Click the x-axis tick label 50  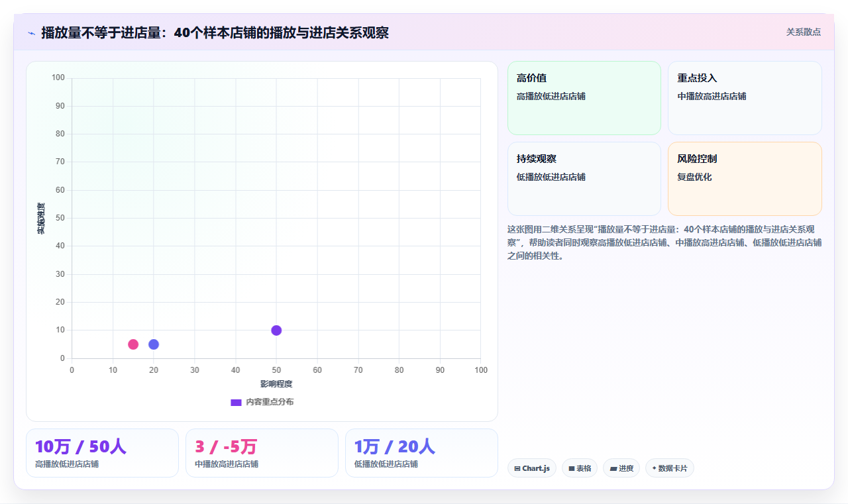[x=276, y=370]
